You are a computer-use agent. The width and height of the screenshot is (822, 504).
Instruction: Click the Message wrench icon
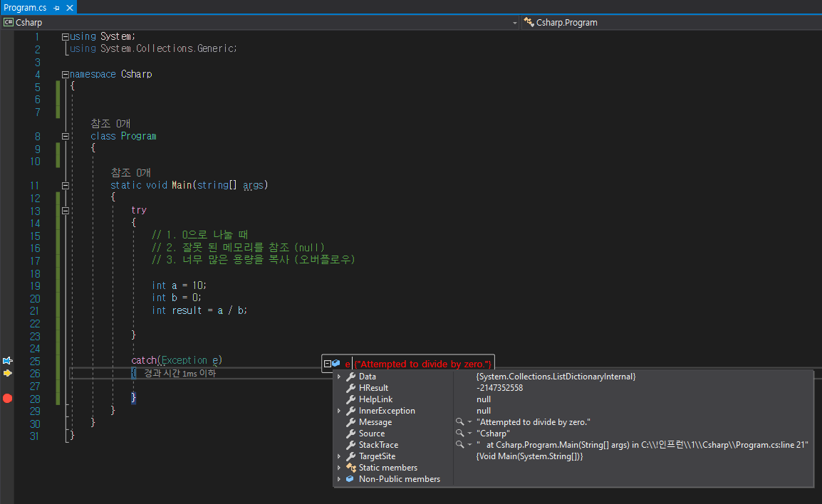click(x=350, y=422)
